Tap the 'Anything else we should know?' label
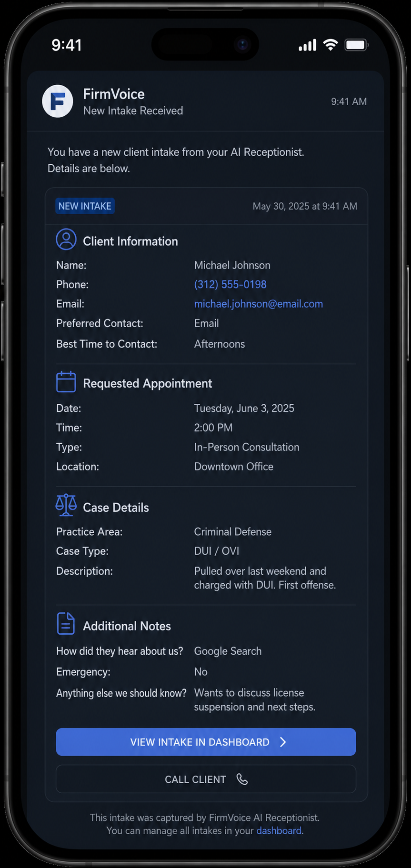This screenshot has height=868, width=411. (x=121, y=693)
